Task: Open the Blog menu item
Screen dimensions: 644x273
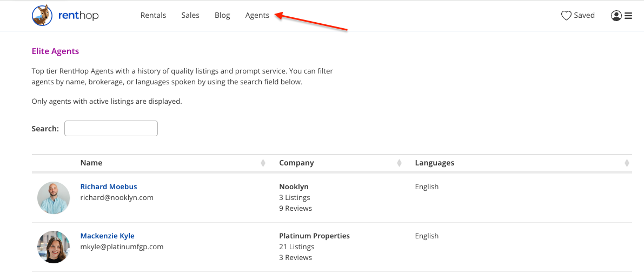Action: coord(222,15)
